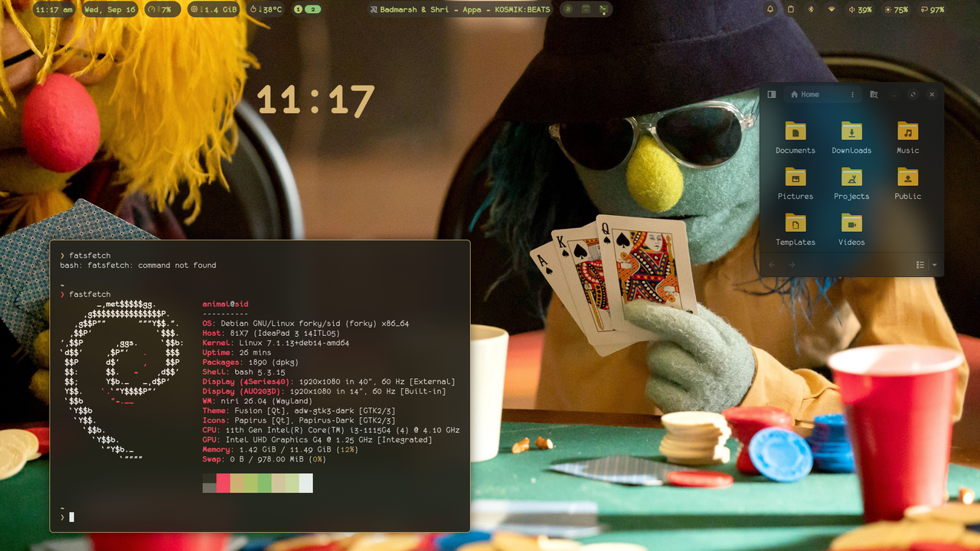This screenshot has width=980, height=551.
Task: Click the date Wed, Sep 16
Action: (109, 9)
